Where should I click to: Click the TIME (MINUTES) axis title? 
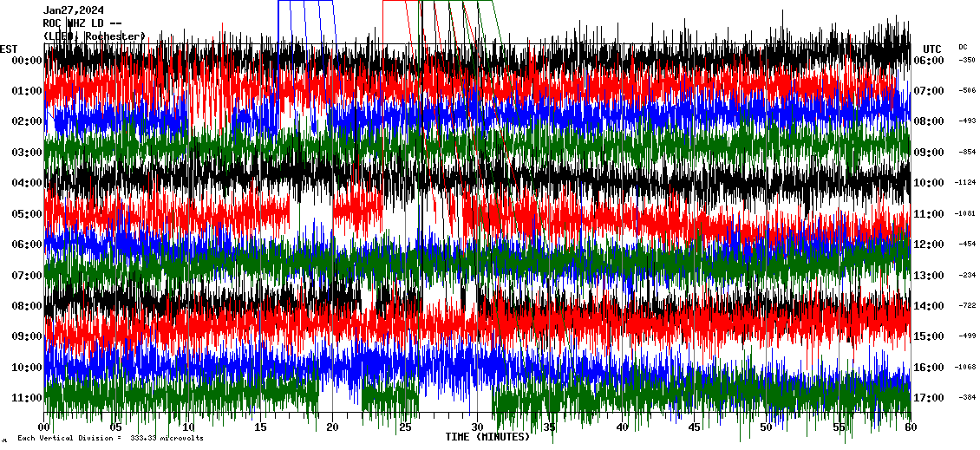pyautogui.click(x=487, y=437)
